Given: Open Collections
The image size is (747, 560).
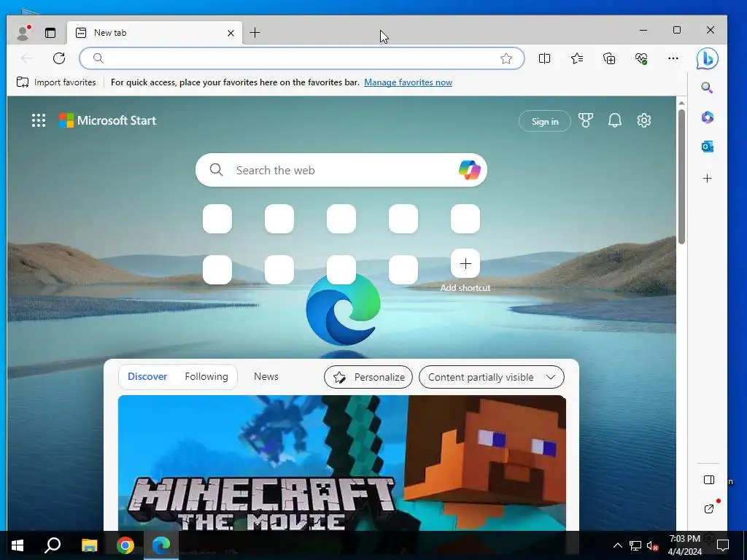Looking at the screenshot, I should point(609,58).
